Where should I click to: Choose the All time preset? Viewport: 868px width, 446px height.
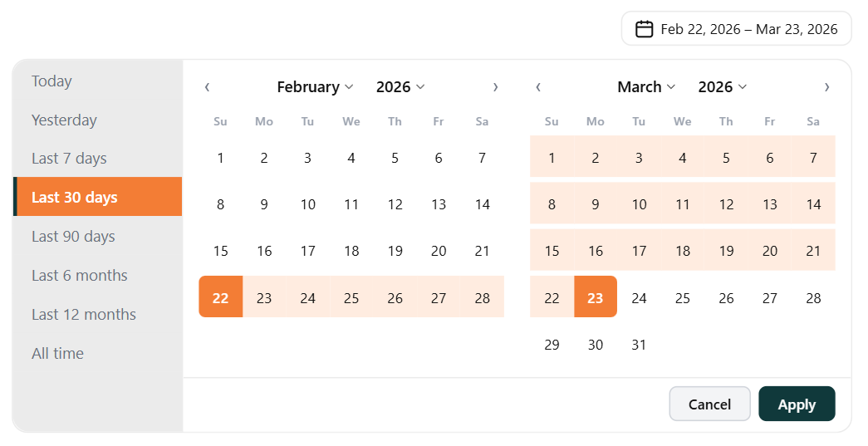57,354
